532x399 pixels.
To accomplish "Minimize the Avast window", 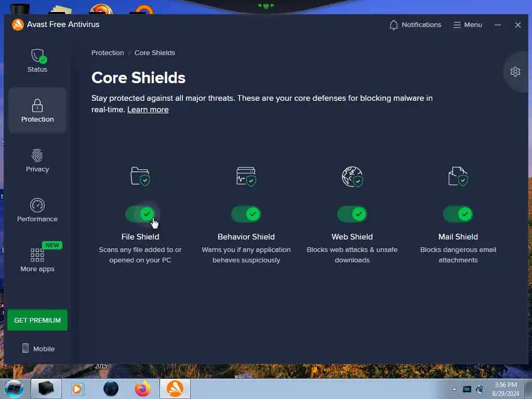I will (x=497, y=25).
